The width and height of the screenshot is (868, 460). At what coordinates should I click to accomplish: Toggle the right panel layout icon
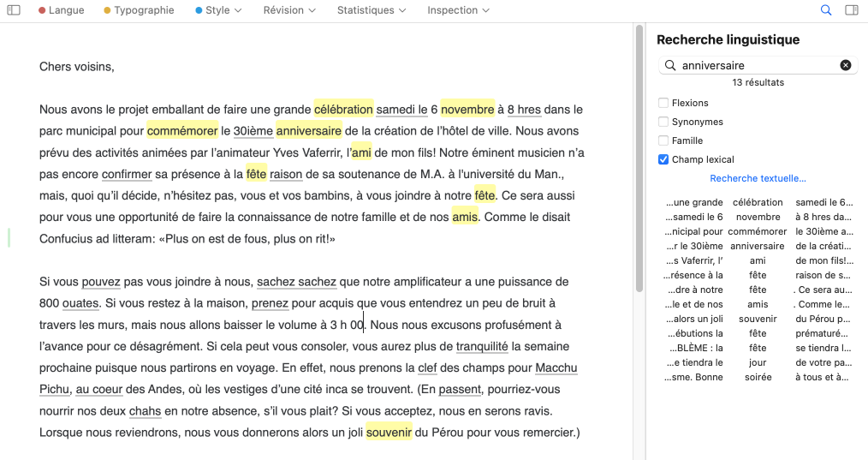click(x=851, y=10)
